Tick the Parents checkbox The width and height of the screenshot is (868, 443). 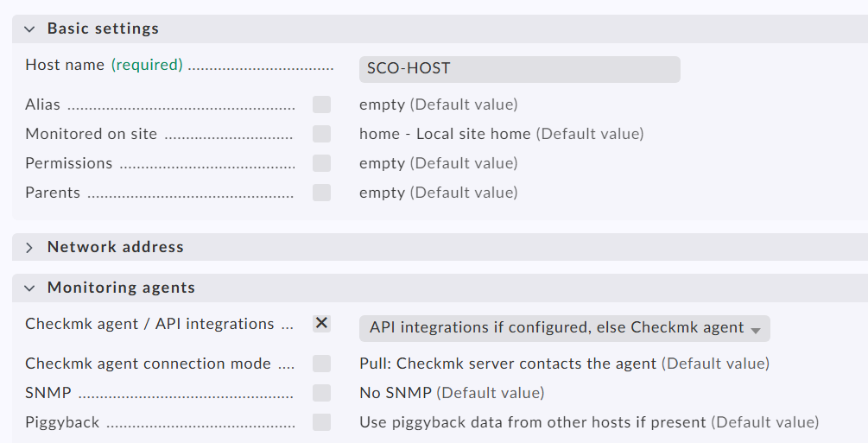(x=321, y=193)
